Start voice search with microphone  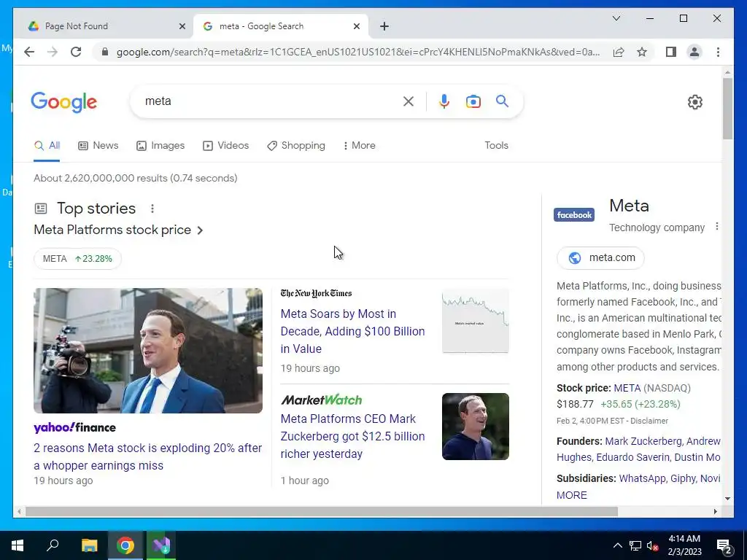tap(444, 101)
